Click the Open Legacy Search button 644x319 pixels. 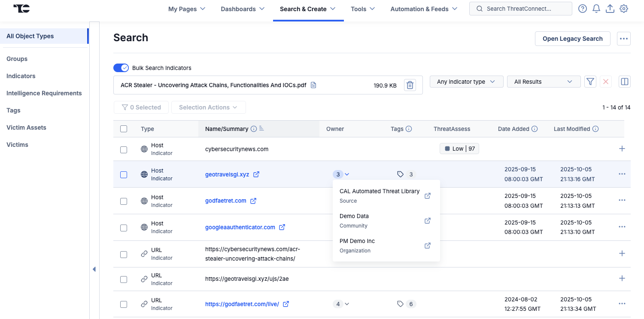pyautogui.click(x=572, y=38)
